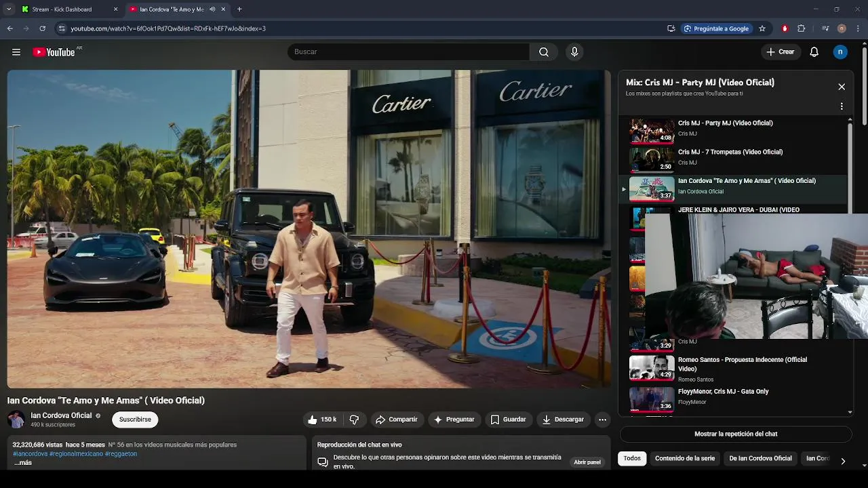Click the main video player

309,229
